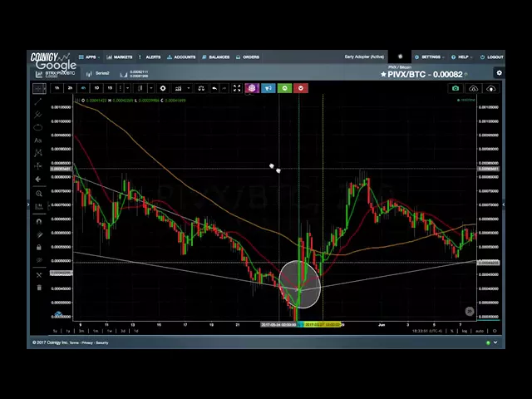This screenshot has width=532, height=399.
Task: Click the back arrow tool in left toolbar
Action: coord(38,180)
